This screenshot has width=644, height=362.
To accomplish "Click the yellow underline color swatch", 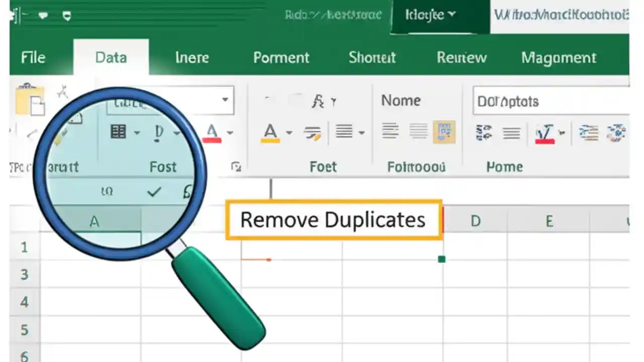I will (271, 139).
